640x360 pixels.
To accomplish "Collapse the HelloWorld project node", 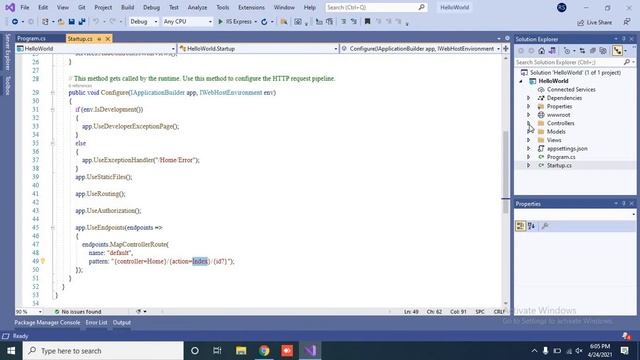I will tap(521, 81).
